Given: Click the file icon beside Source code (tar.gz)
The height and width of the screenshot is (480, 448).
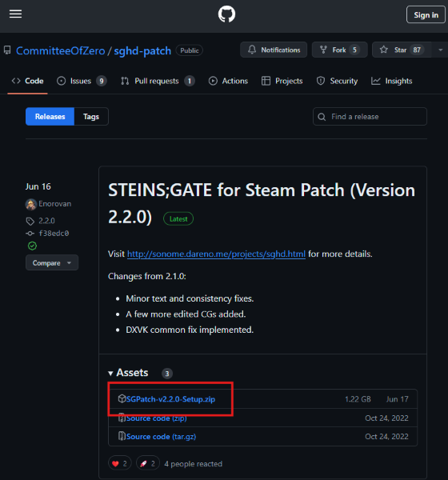Looking at the screenshot, I should [122, 436].
